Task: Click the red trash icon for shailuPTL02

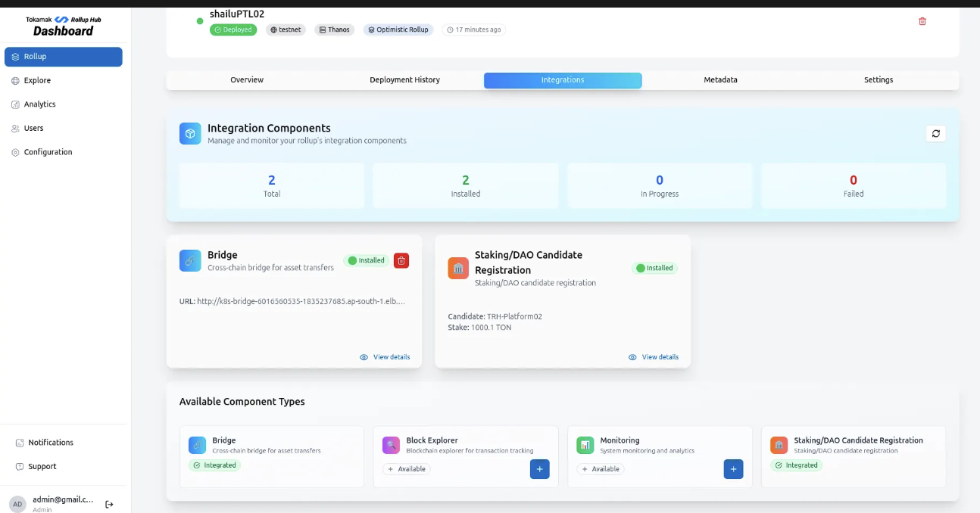Action: tap(922, 21)
